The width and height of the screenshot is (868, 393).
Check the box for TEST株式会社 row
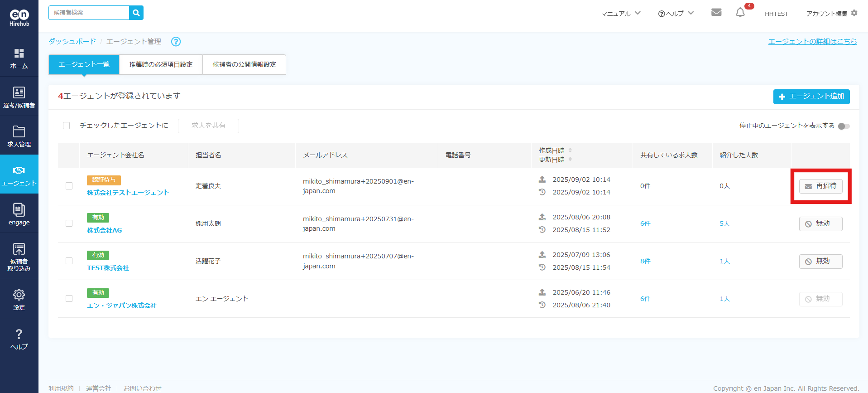point(69,261)
